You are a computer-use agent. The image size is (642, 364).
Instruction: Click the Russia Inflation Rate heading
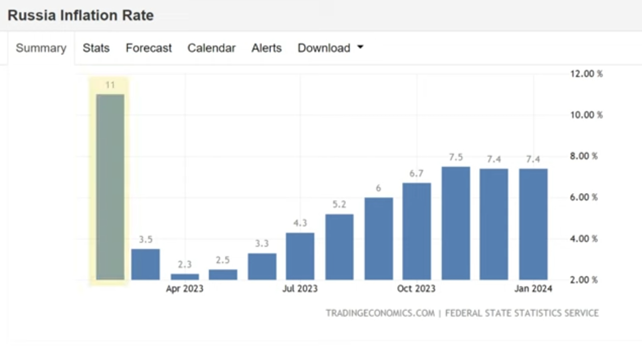click(x=81, y=15)
